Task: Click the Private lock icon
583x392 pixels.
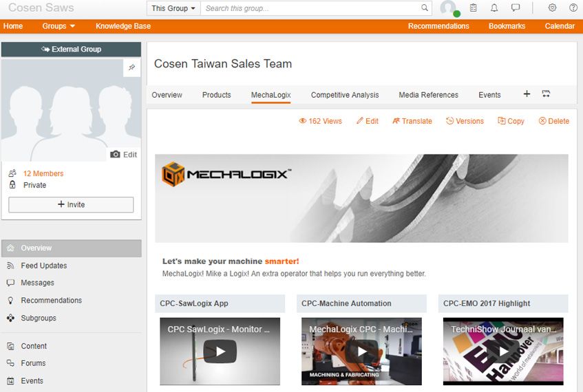Action: coord(12,185)
